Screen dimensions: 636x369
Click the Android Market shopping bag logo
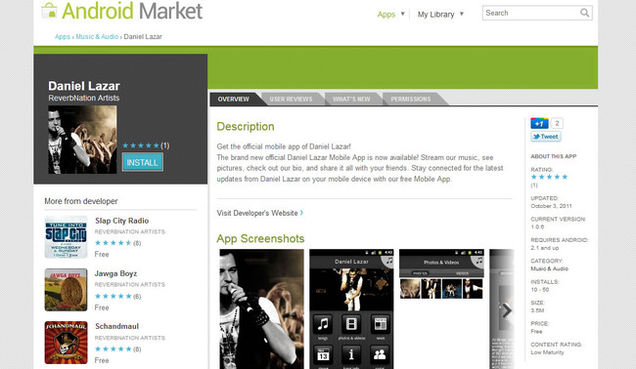point(49,10)
